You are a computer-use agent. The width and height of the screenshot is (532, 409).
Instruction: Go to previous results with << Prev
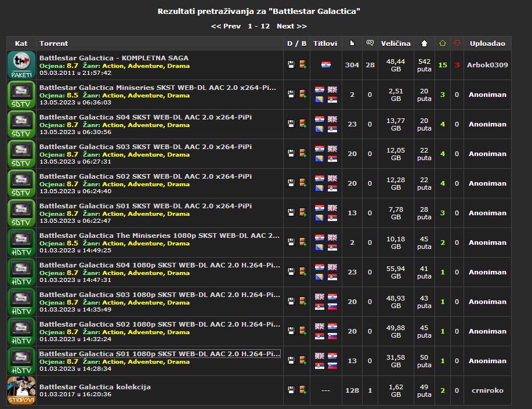[x=226, y=26]
